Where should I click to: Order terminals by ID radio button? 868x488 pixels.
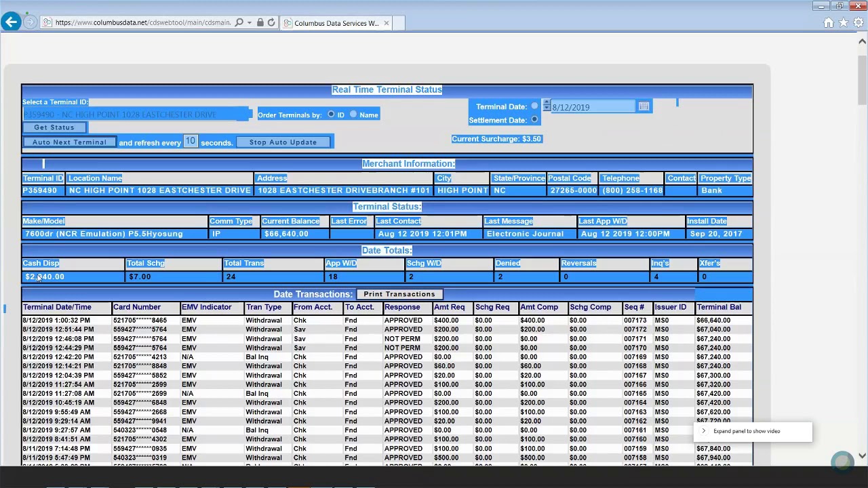point(331,115)
